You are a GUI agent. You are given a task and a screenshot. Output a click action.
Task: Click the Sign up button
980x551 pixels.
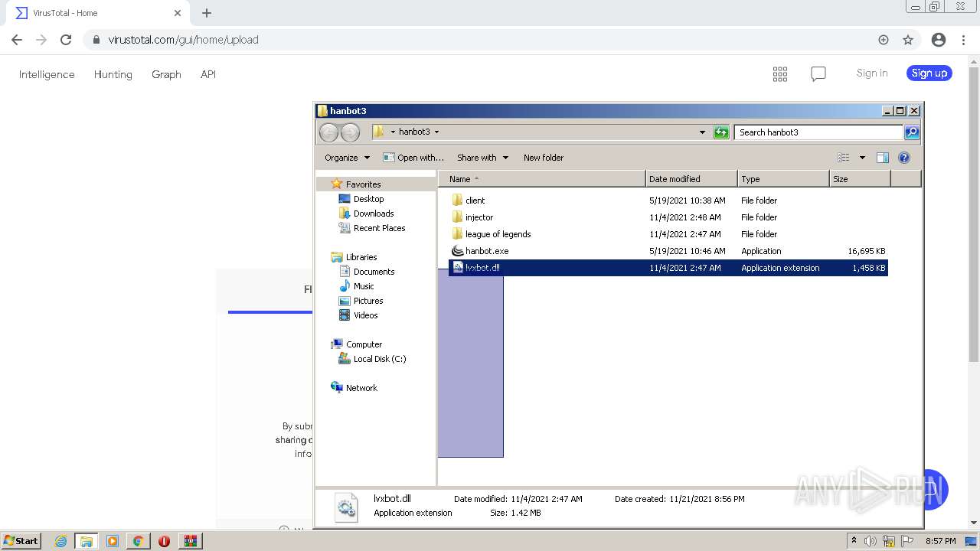[x=929, y=73]
